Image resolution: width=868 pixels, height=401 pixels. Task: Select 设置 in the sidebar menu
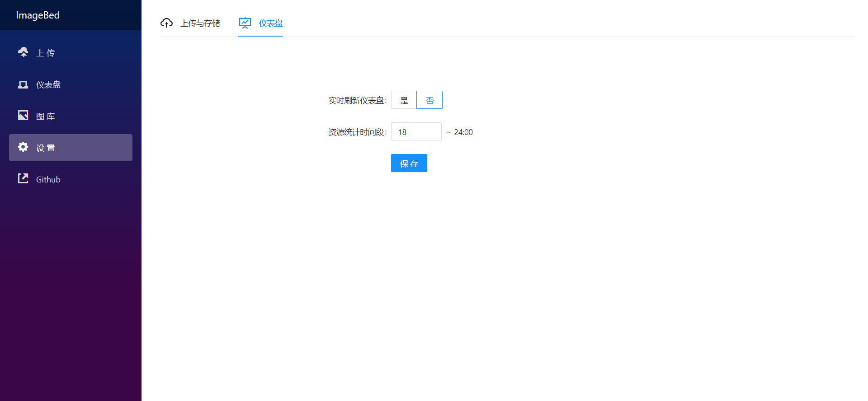[x=46, y=148]
